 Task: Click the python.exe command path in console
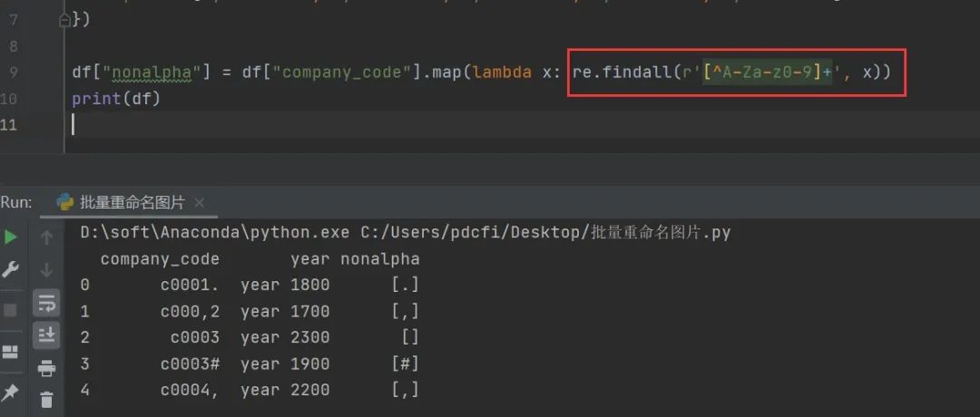215,233
